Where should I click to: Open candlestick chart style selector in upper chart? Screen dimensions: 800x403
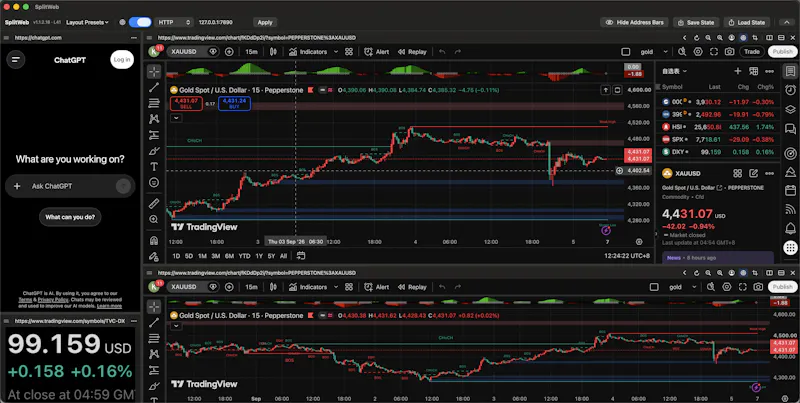pyautogui.click(x=273, y=52)
